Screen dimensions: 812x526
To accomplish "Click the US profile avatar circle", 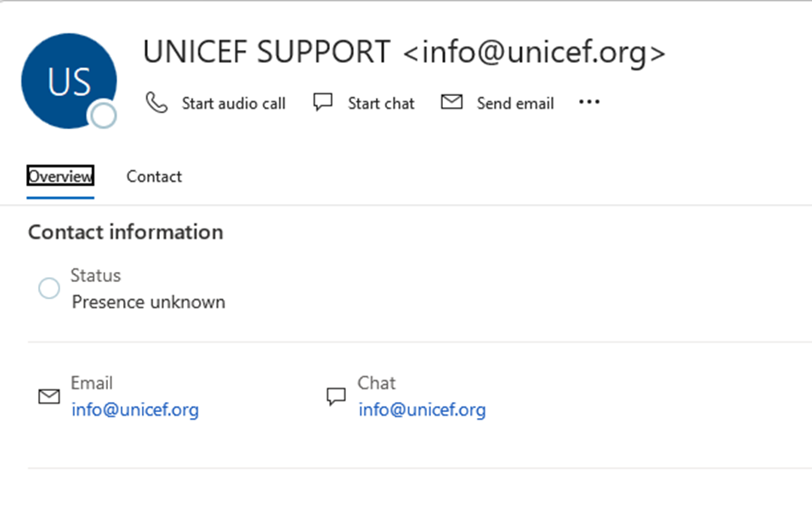I will 69,81.
